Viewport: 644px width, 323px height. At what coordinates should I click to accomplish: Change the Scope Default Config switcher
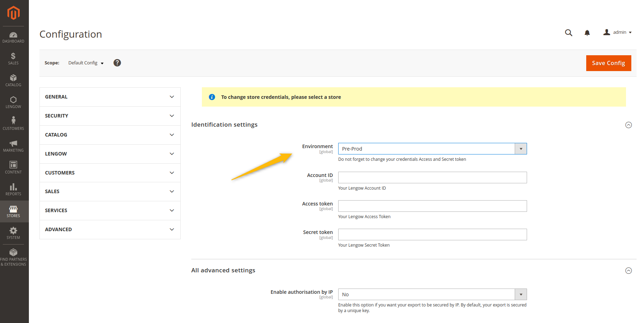pyautogui.click(x=86, y=63)
